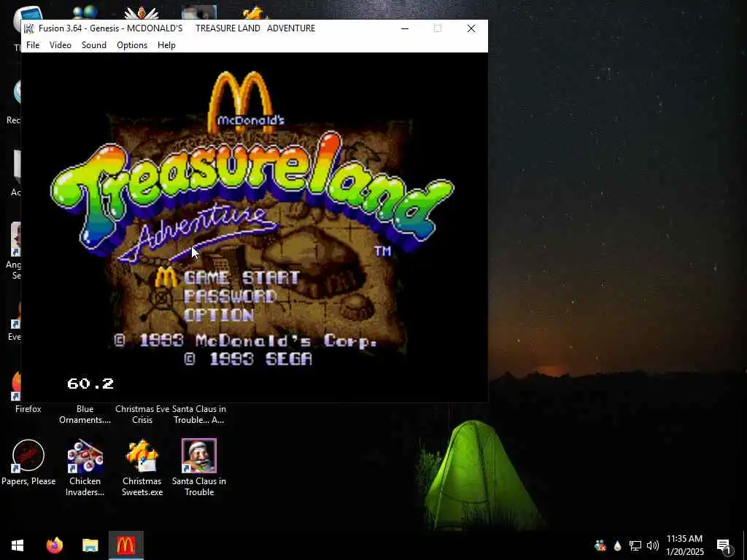Viewport: 747px width, 560px height.
Task: Click the 60.2 framerate counter
Action: pyautogui.click(x=90, y=384)
